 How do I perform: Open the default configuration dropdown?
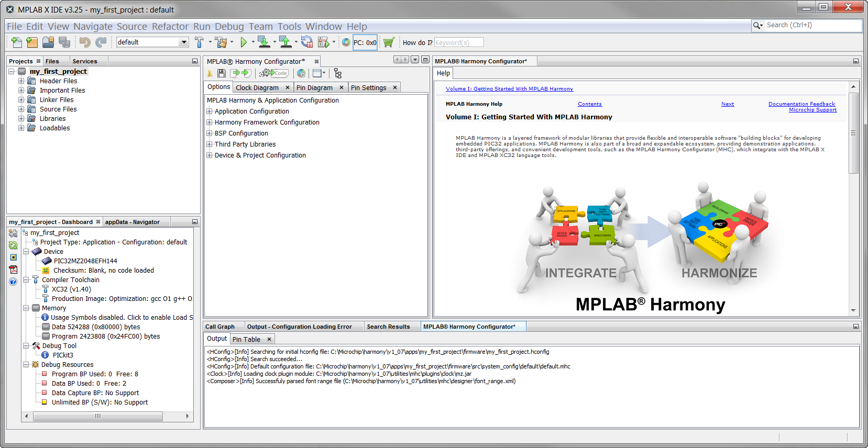point(184,42)
